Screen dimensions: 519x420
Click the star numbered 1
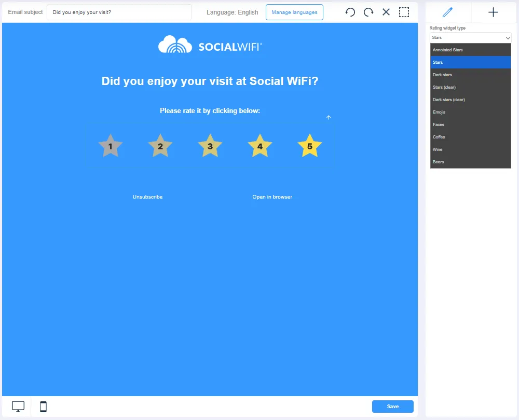[x=111, y=146]
